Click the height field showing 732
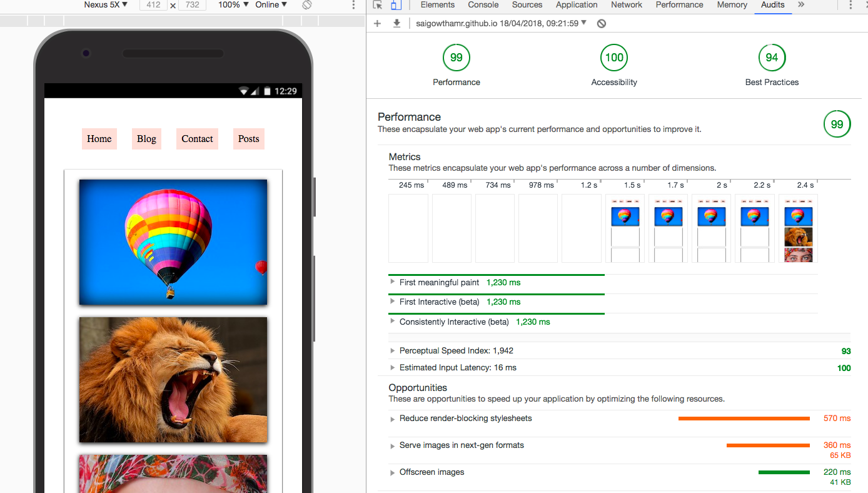The width and height of the screenshot is (868, 493). 193,5
